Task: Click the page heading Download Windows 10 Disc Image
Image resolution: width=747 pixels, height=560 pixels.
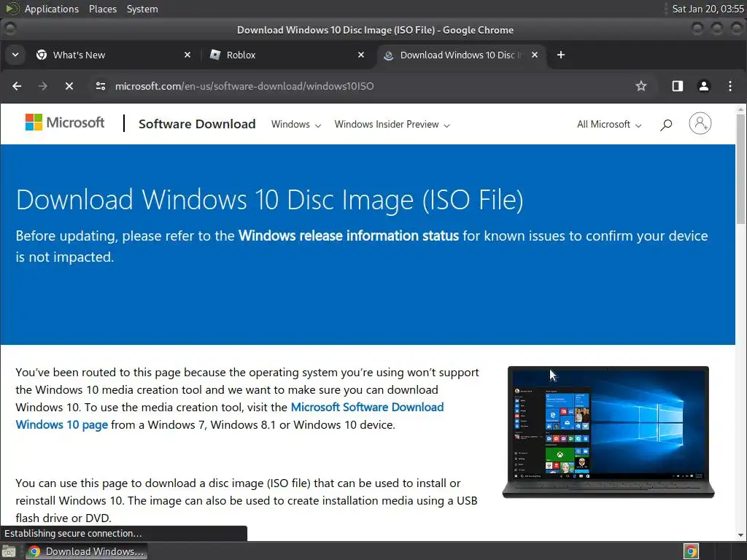Action: click(x=270, y=200)
